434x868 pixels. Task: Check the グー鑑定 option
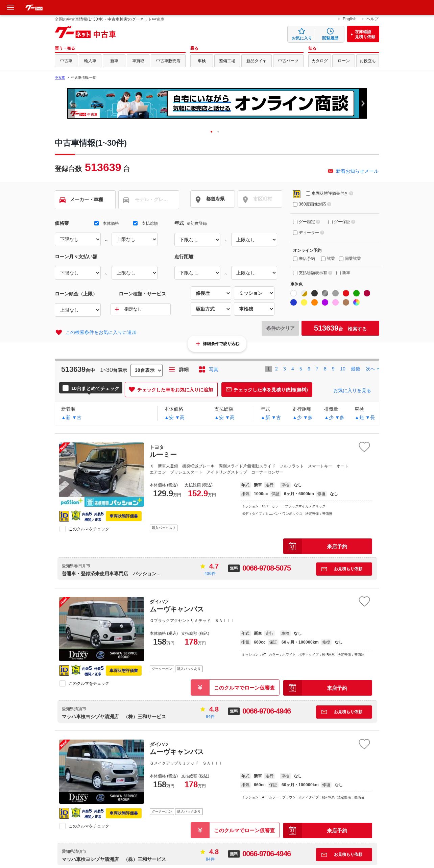coord(295,222)
